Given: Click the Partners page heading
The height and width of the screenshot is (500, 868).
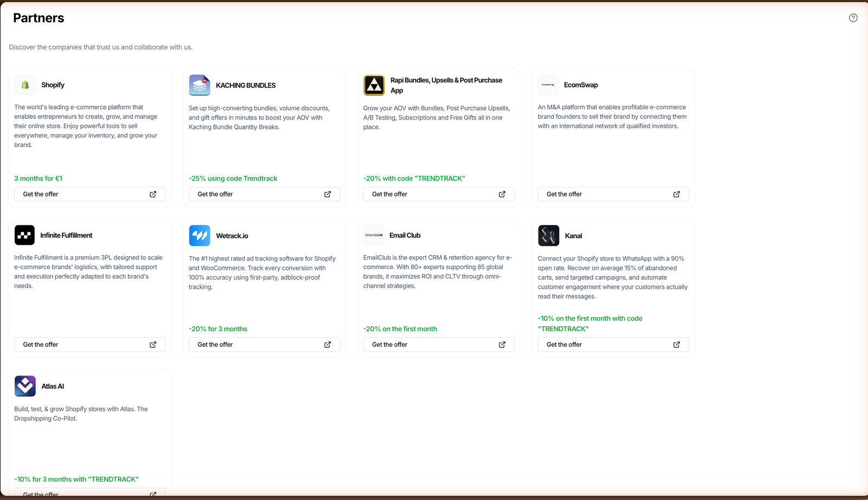Looking at the screenshot, I should tap(39, 18).
